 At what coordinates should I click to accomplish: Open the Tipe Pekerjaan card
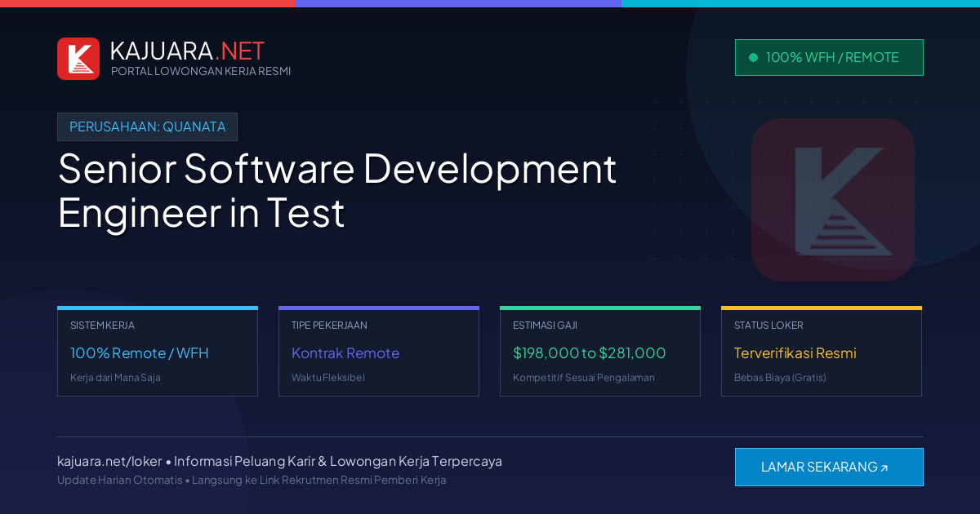tap(379, 352)
